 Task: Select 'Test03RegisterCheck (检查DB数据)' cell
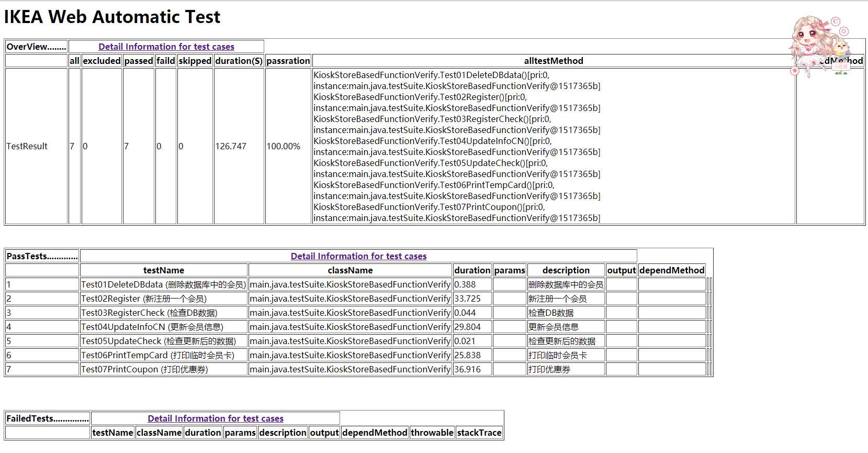pyautogui.click(x=164, y=313)
